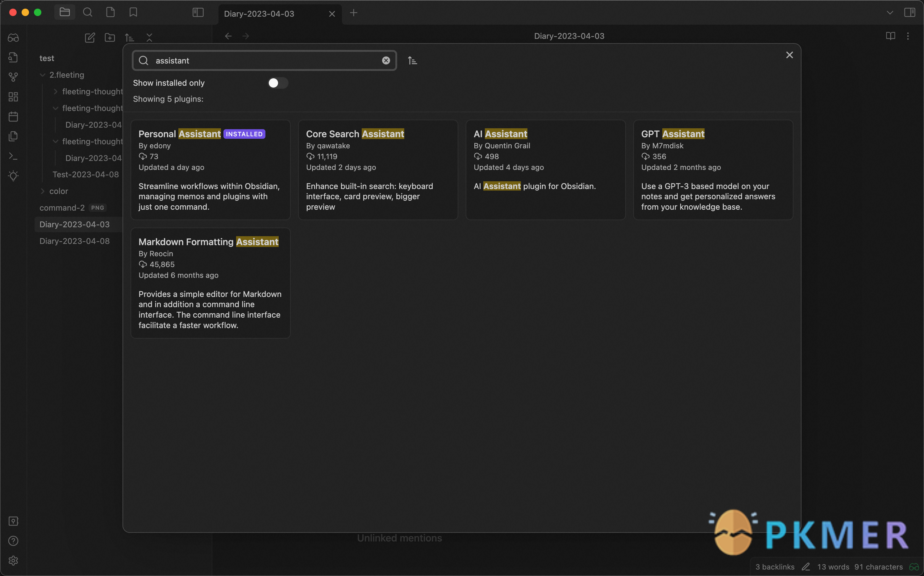This screenshot has width=924, height=576.
Task: Open the tab list chevron in title bar
Action: coord(890,13)
